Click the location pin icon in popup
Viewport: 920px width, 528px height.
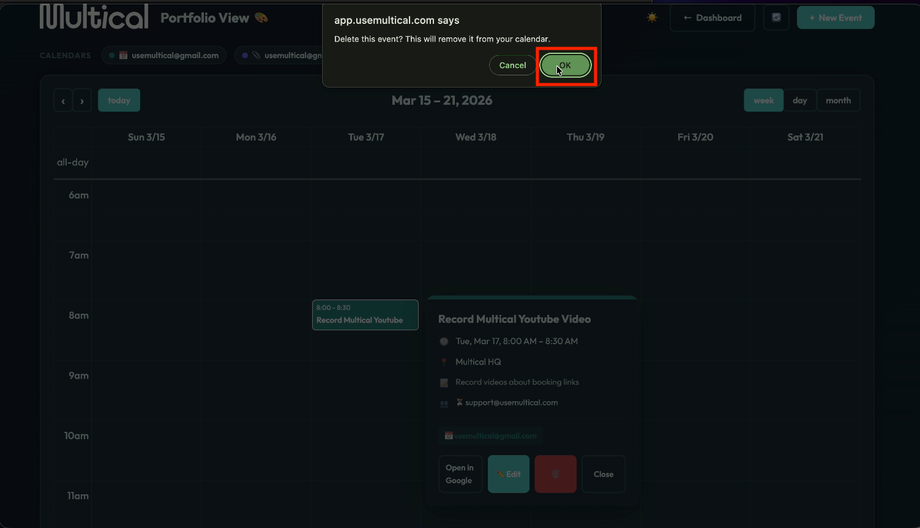click(x=444, y=362)
